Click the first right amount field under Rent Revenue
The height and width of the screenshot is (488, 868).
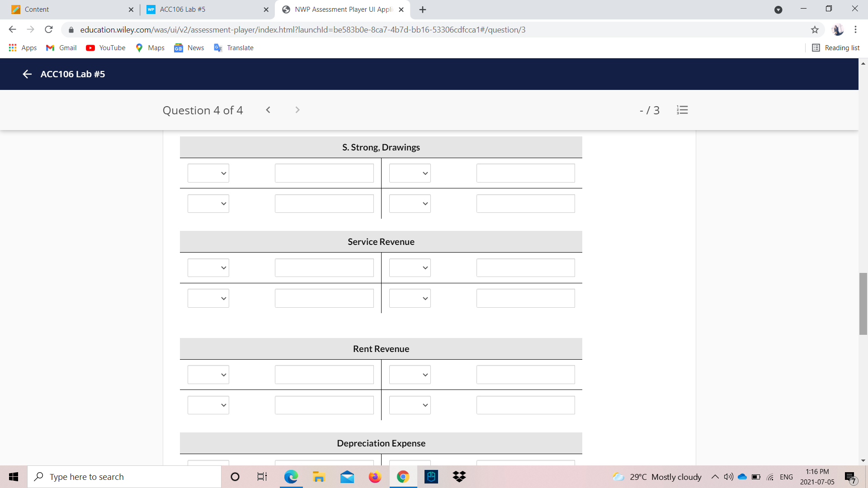(525, 375)
